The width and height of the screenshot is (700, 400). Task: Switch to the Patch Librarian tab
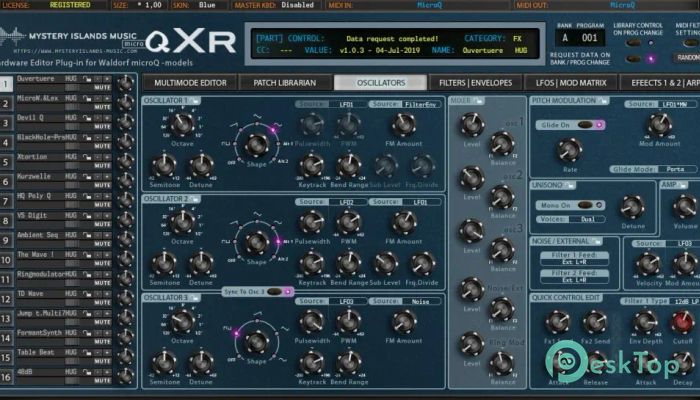(x=285, y=83)
